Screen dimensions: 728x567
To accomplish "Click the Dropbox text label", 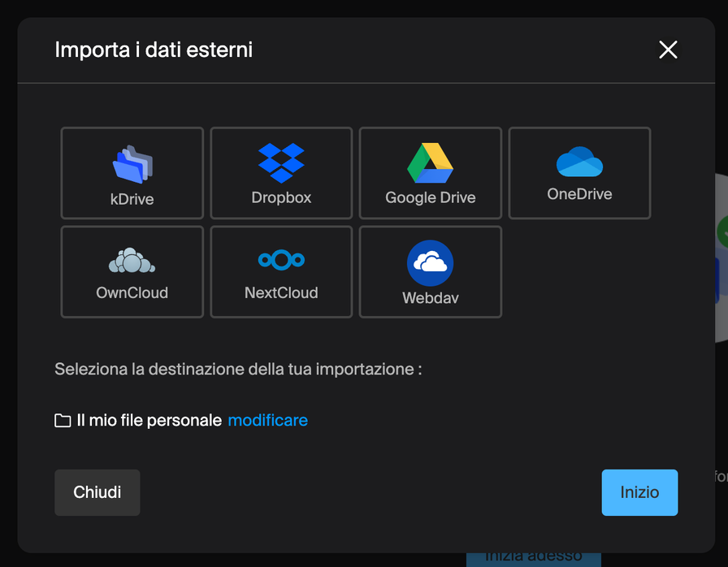I will tap(281, 197).
